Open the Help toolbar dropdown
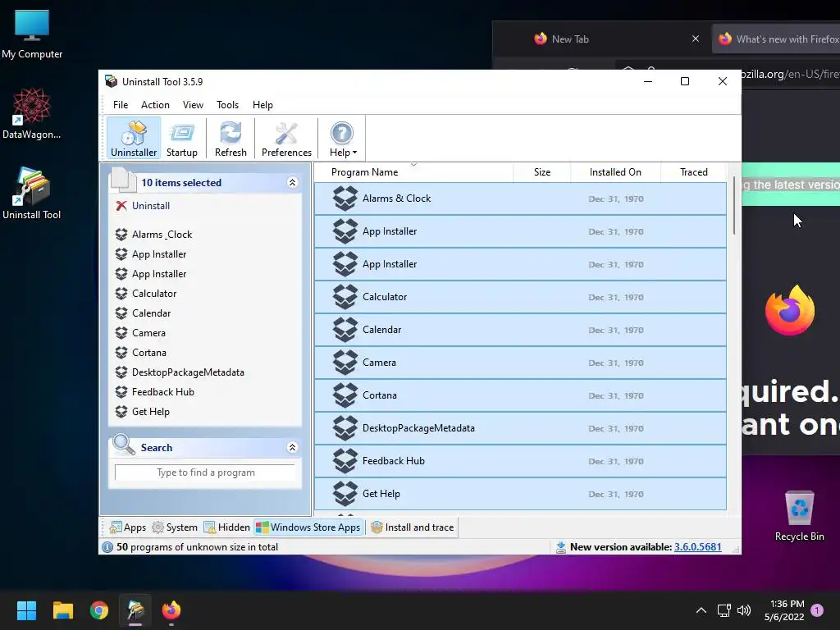 pos(342,139)
